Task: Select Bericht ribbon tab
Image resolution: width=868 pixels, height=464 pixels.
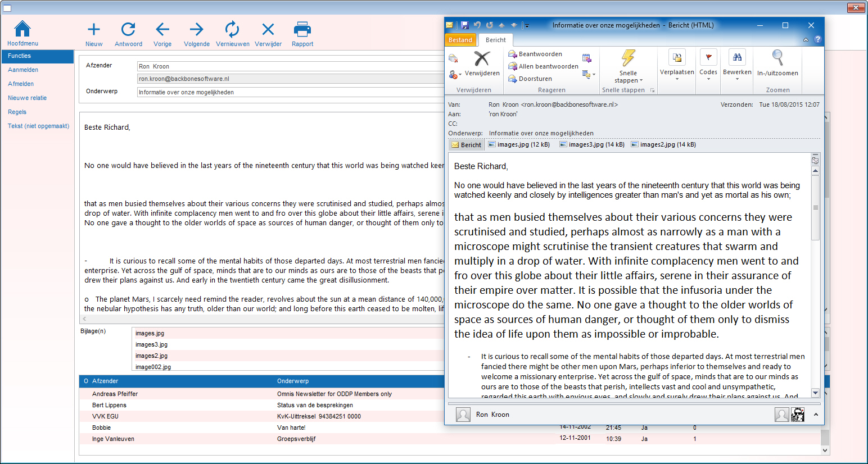Action: [496, 40]
